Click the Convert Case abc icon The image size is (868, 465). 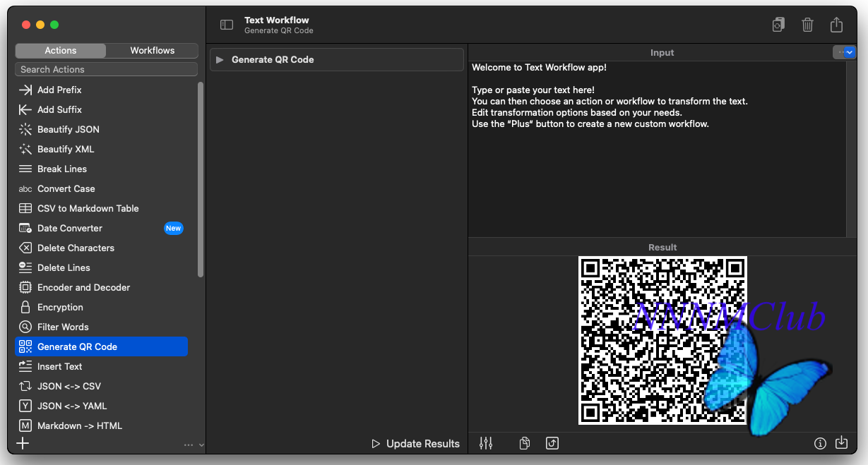click(25, 188)
